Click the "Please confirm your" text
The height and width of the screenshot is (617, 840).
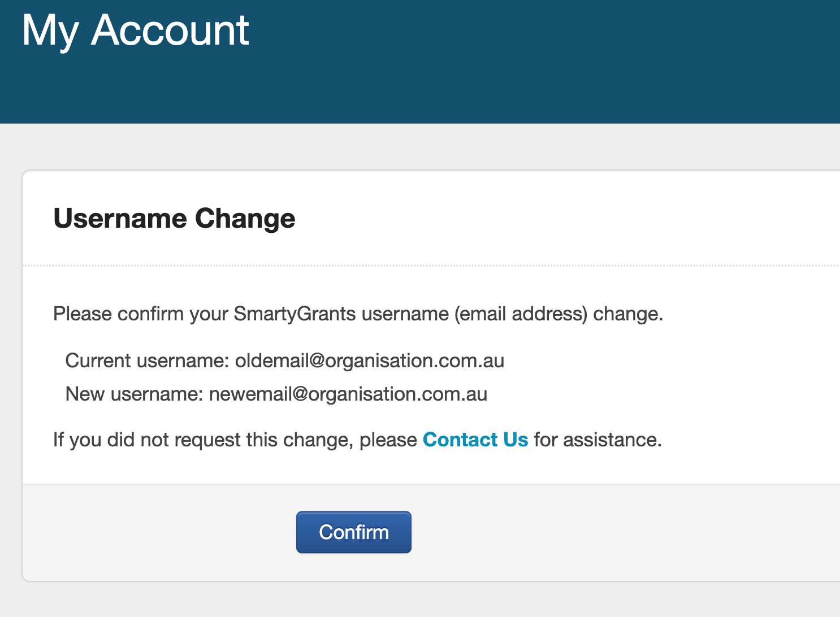click(140, 314)
